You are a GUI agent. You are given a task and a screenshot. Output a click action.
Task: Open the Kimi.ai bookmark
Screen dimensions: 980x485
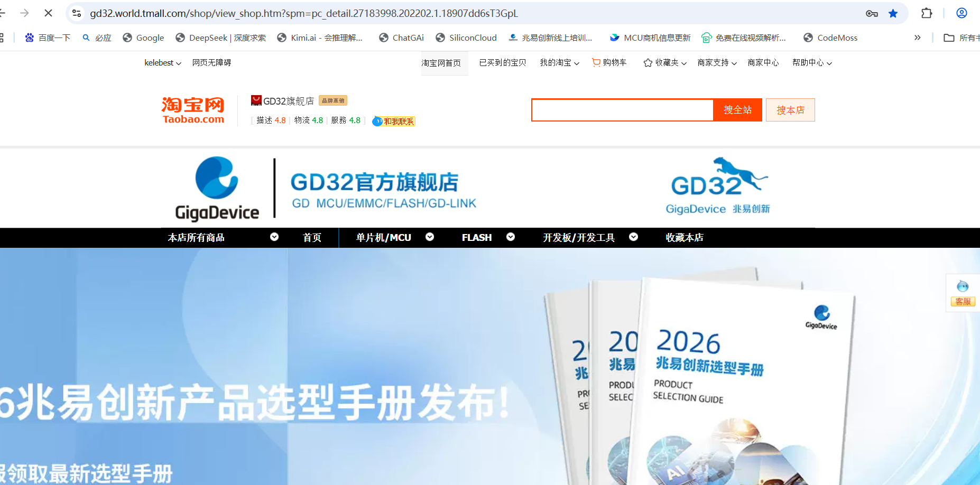[320, 38]
